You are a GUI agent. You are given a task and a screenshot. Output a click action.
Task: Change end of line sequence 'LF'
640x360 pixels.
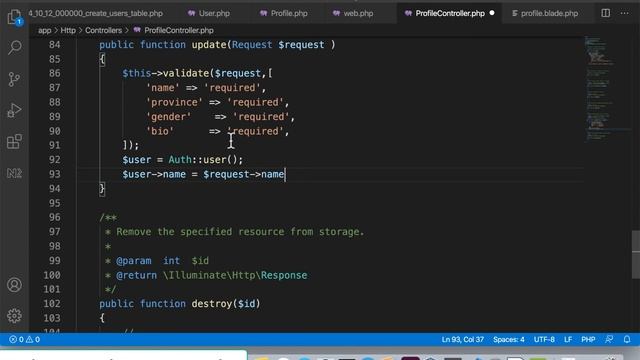click(568, 339)
